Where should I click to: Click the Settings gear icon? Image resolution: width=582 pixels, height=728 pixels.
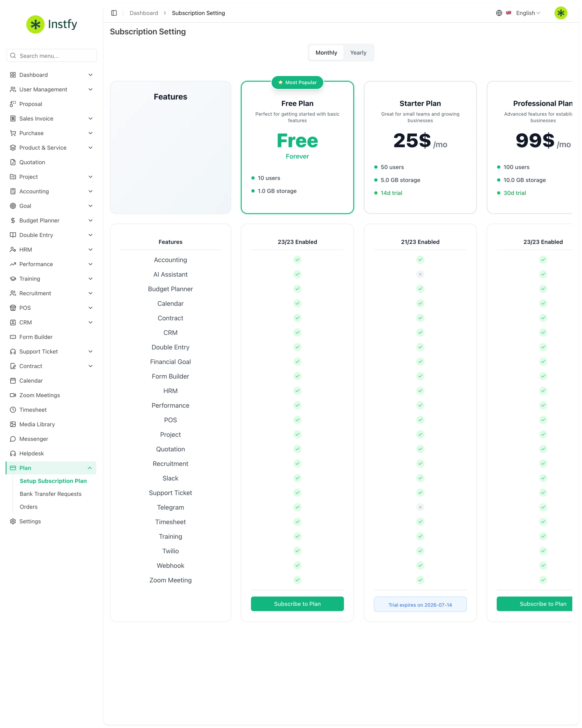click(x=13, y=521)
